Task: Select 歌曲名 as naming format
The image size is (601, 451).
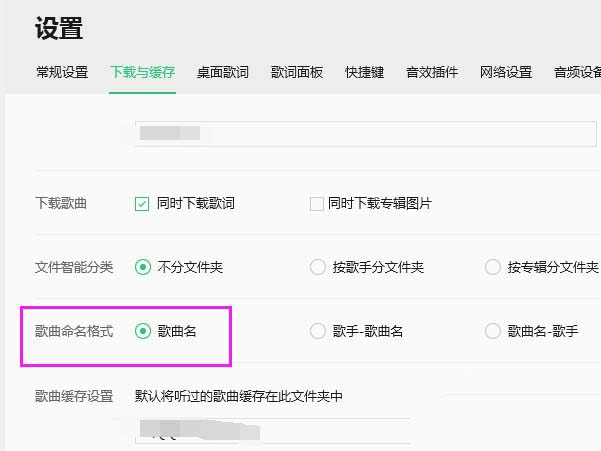Action: click(x=142, y=330)
